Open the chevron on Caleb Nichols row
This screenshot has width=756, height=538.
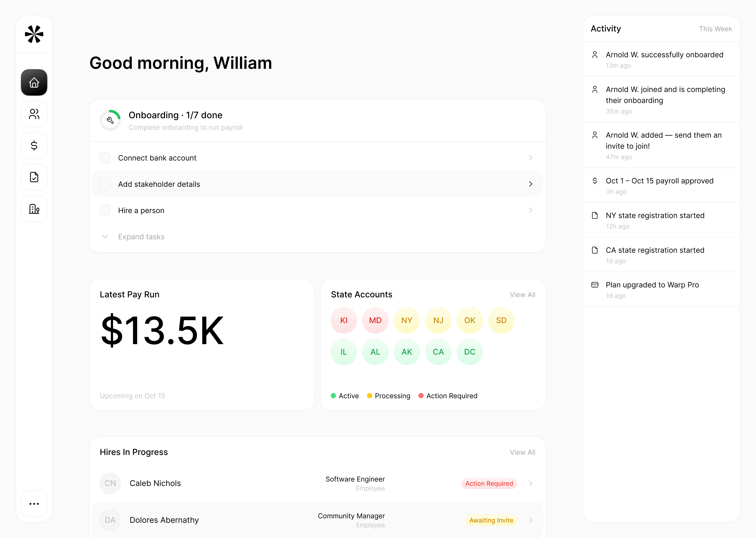(530, 483)
